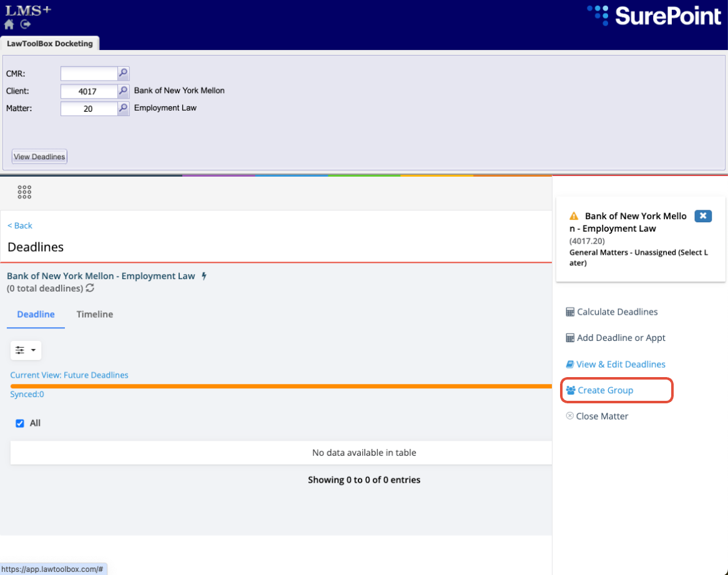The image size is (728, 575).
Task: Open the filter sliders dropdown
Action: point(26,350)
